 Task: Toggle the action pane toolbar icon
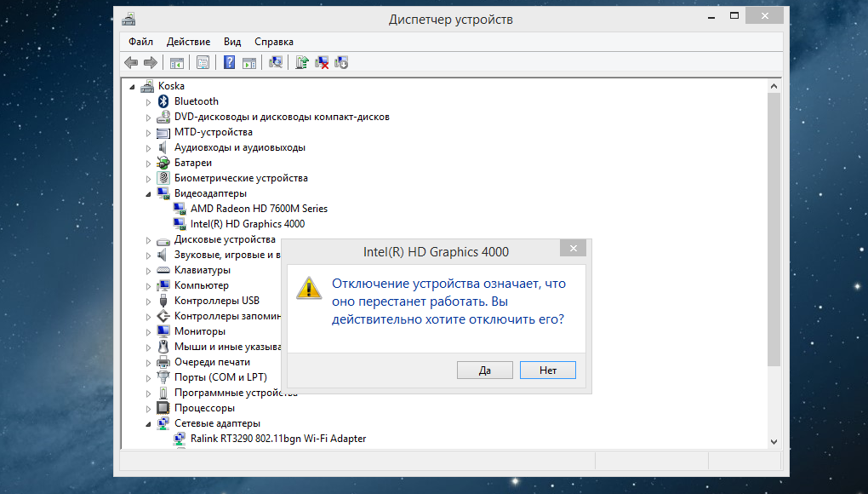(x=249, y=62)
